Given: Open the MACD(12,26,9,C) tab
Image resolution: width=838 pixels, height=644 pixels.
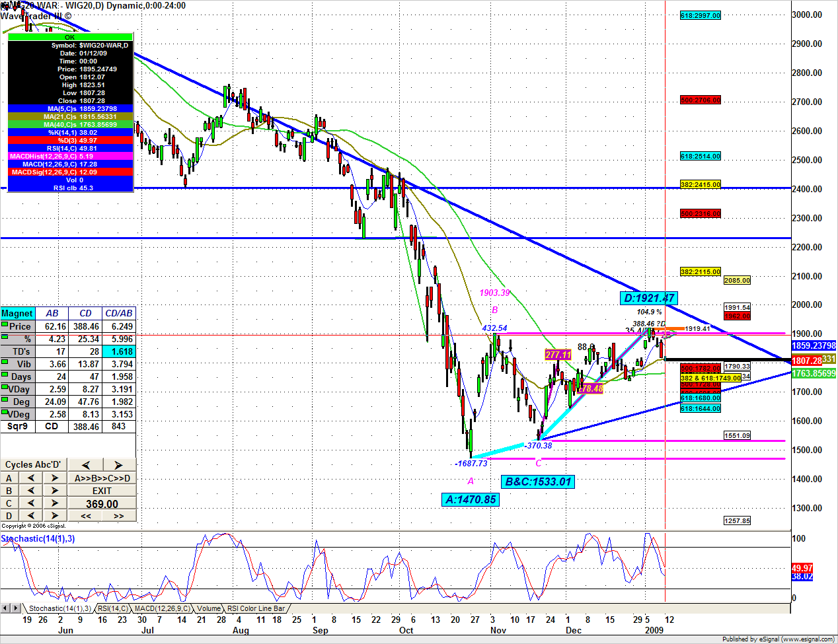Looking at the screenshot, I should [x=162, y=608].
